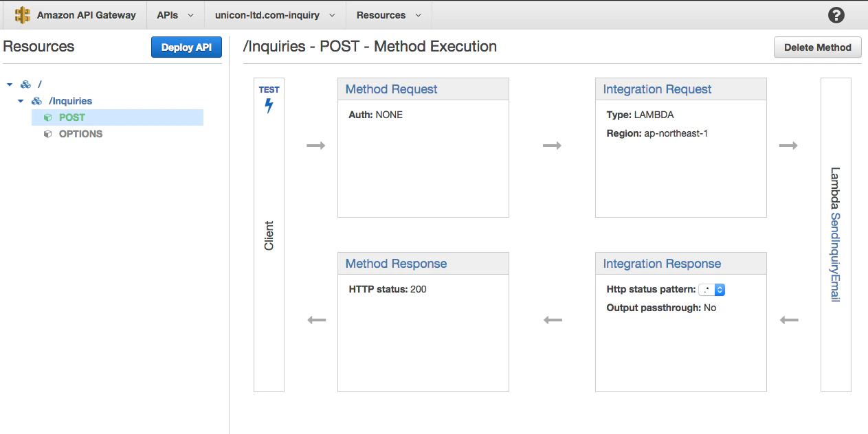
Task: Select the OPTIONS method
Action: [80, 134]
